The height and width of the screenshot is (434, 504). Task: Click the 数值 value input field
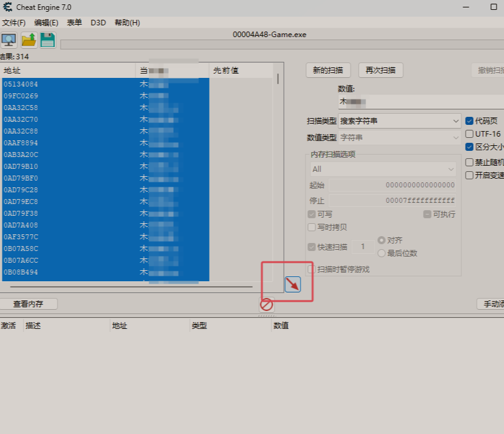[421, 102]
